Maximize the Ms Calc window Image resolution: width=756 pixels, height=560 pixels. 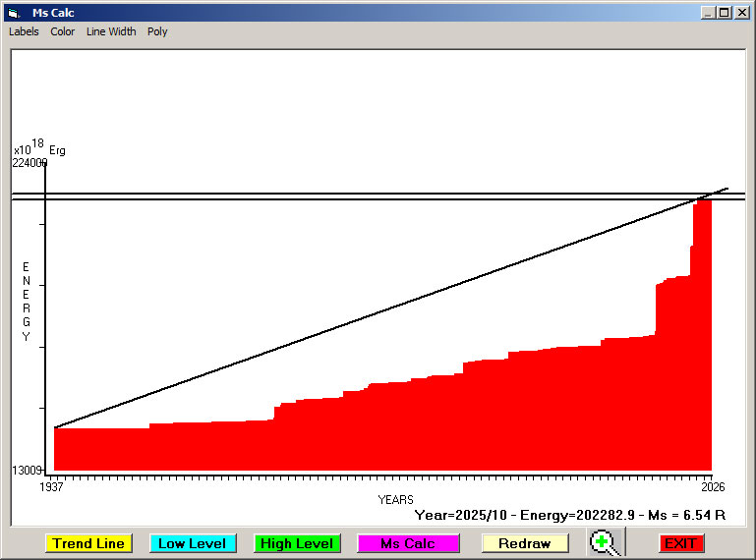tap(725, 13)
